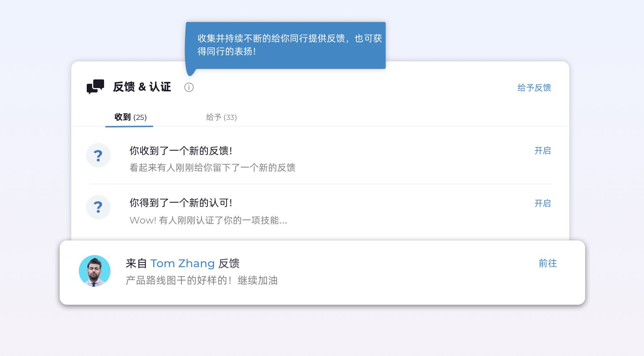Viewport: 644px width, 356px height.
Task: Click 开启 for the new recognition notification
Action: click(542, 203)
